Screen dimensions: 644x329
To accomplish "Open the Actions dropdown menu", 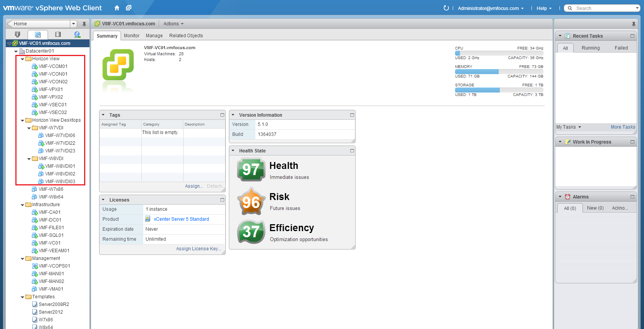I will click(173, 24).
